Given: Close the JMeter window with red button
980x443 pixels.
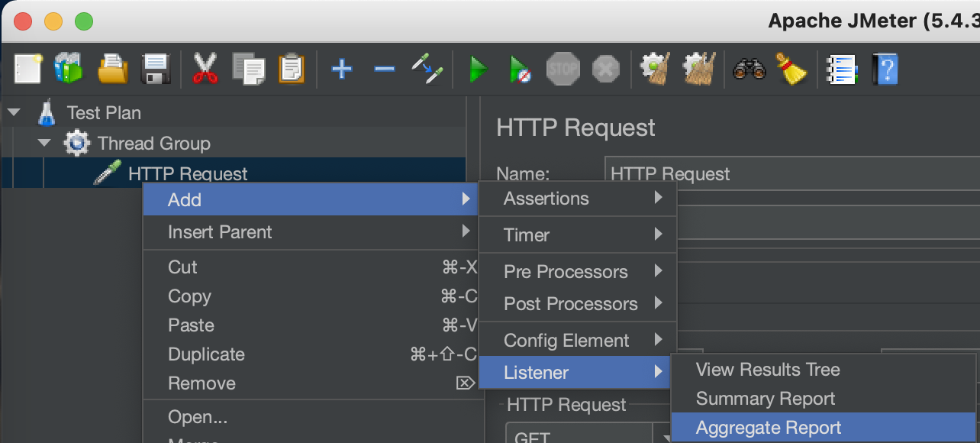Looking at the screenshot, I should click(23, 21).
